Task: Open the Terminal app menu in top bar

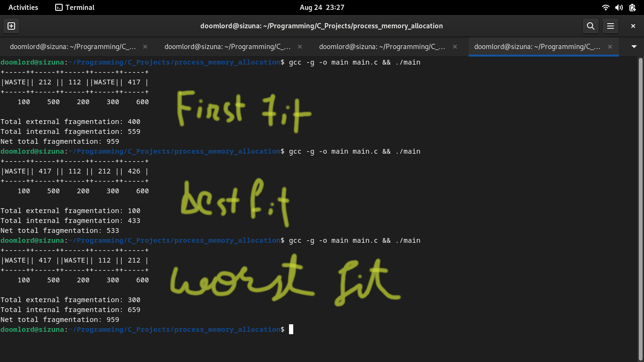Action: 74,7
